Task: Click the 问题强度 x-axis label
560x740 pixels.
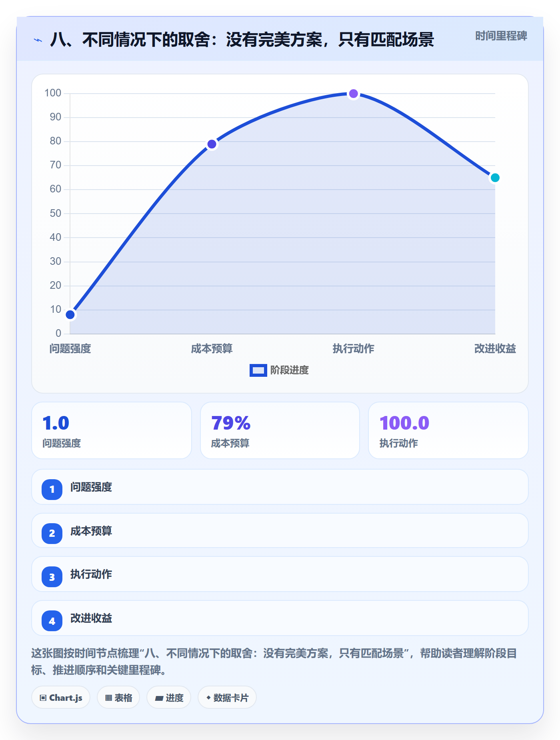Action: [x=70, y=349]
